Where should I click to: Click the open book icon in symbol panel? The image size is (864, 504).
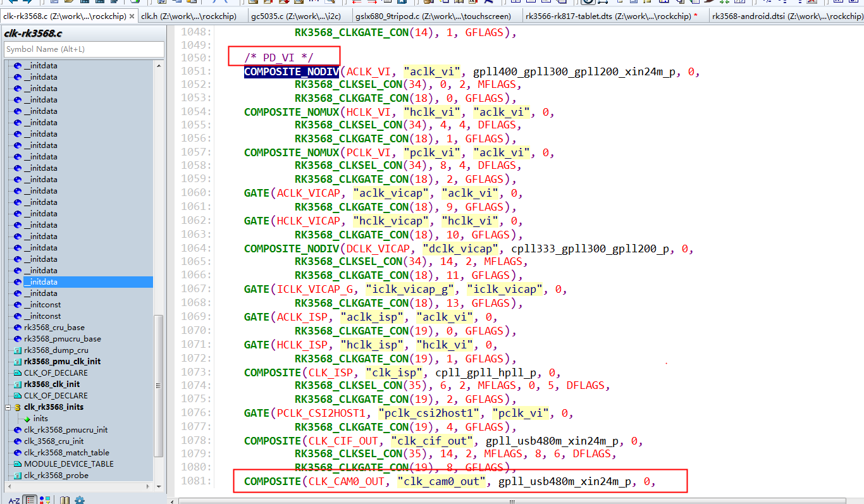[65, 500]
